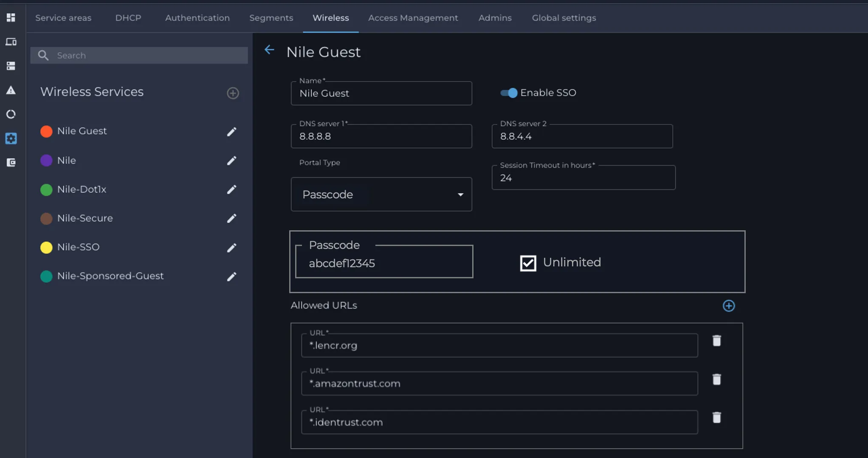The height and width of the screenshot is (458, 868).
Task: Click the DNS server 2 field
Action: pyautogui.click(x=582, y=136)
